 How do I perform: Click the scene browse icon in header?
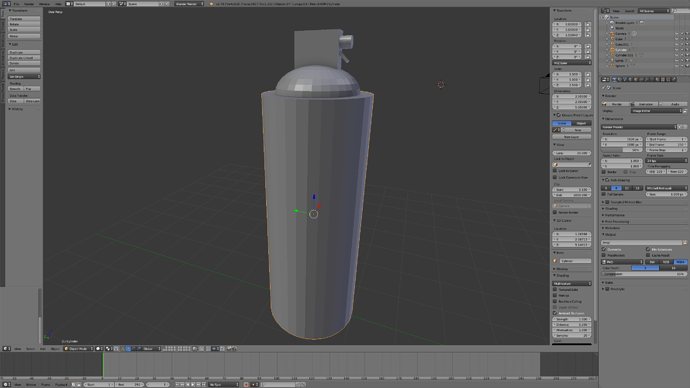pos(121,4)
